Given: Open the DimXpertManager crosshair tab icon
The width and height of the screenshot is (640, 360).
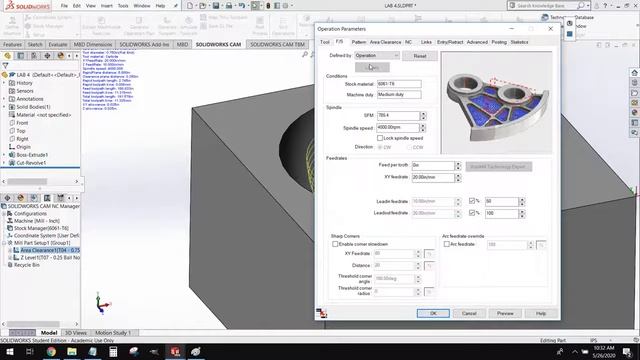Looking at the screenshot, I should tap(47, 56).
